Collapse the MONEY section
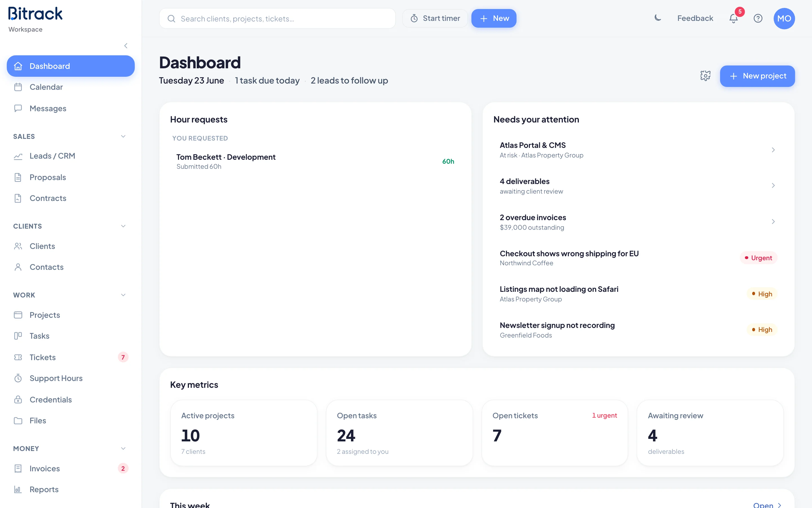This screenshot has width=812, height=508. click(x=123, y=448)
